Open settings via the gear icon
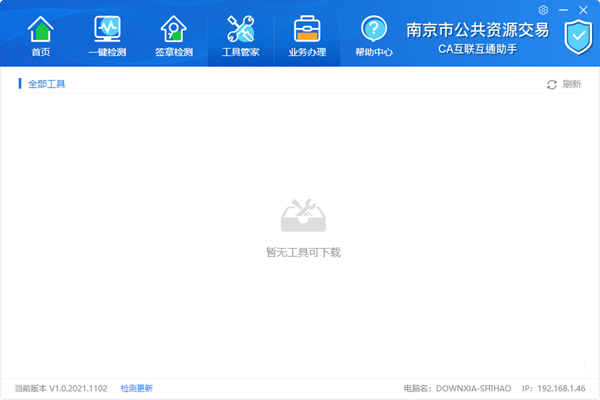 point(543,10)
